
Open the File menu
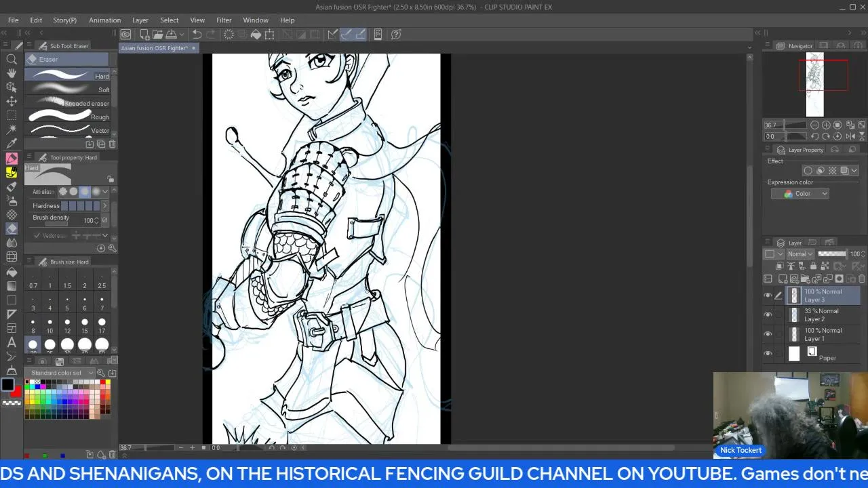[x=13, y=20]
